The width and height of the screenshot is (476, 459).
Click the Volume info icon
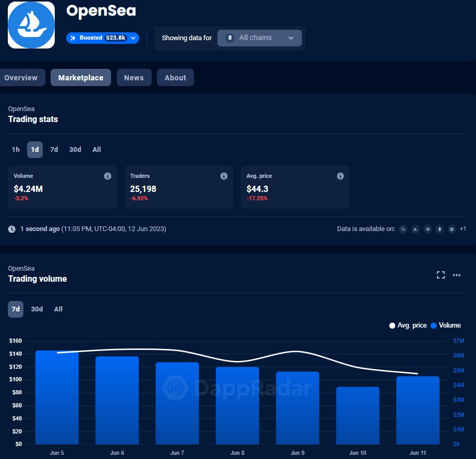click(107, 176)
